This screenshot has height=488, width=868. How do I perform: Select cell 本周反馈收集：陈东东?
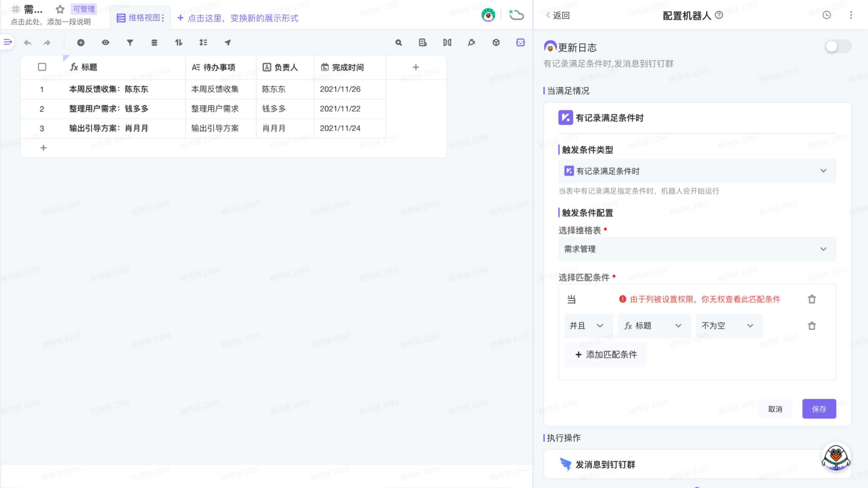[x=124, y=89]
